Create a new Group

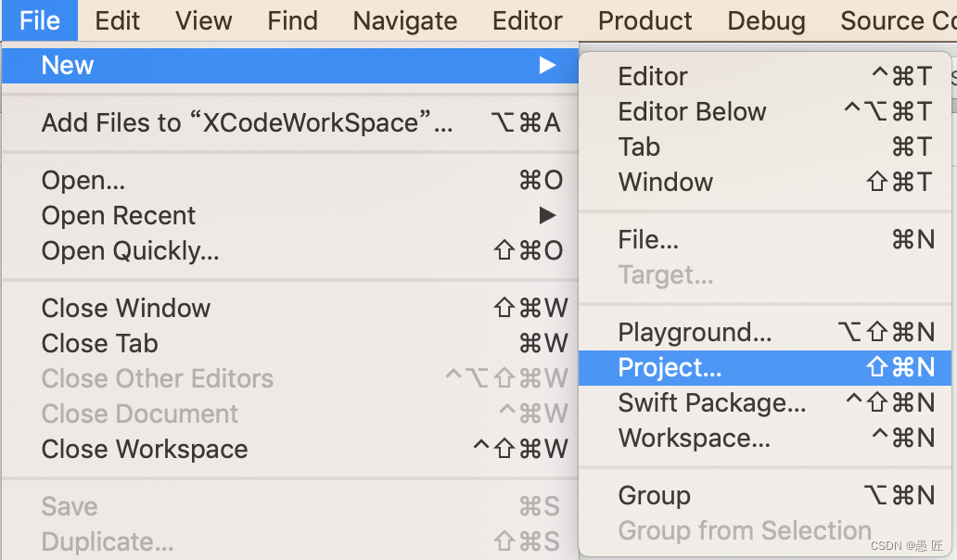654,496
